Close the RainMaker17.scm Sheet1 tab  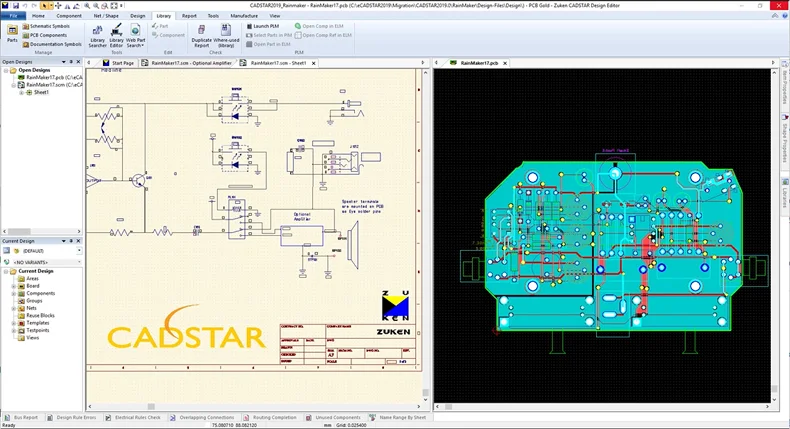[x=313, y=63]
